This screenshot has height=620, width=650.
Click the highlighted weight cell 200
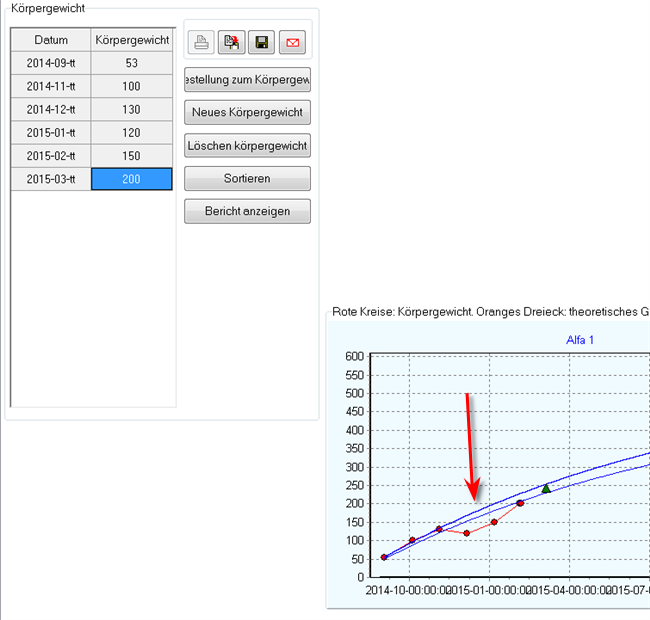tap(132, 179)
